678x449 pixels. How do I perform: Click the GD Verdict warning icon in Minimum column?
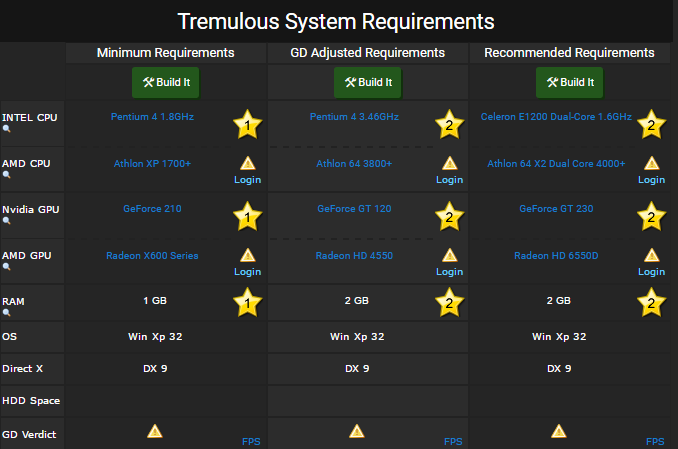click(x=154, y=431)
